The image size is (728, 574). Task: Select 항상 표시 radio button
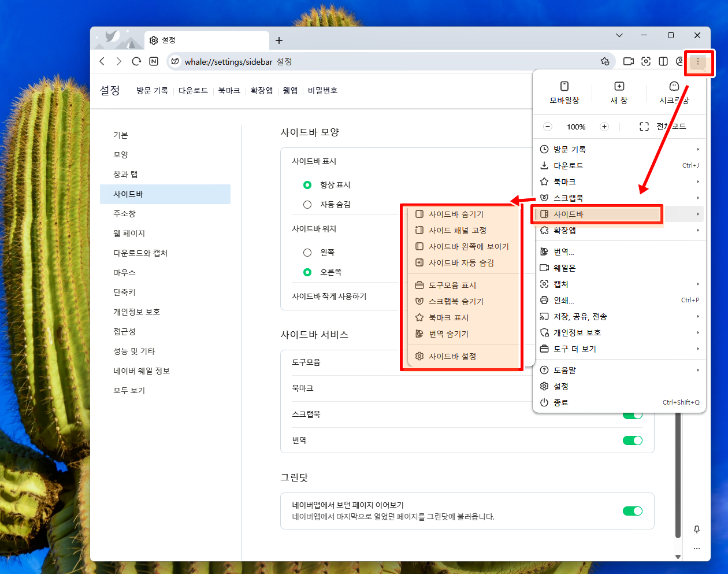(x=307, y=185)
